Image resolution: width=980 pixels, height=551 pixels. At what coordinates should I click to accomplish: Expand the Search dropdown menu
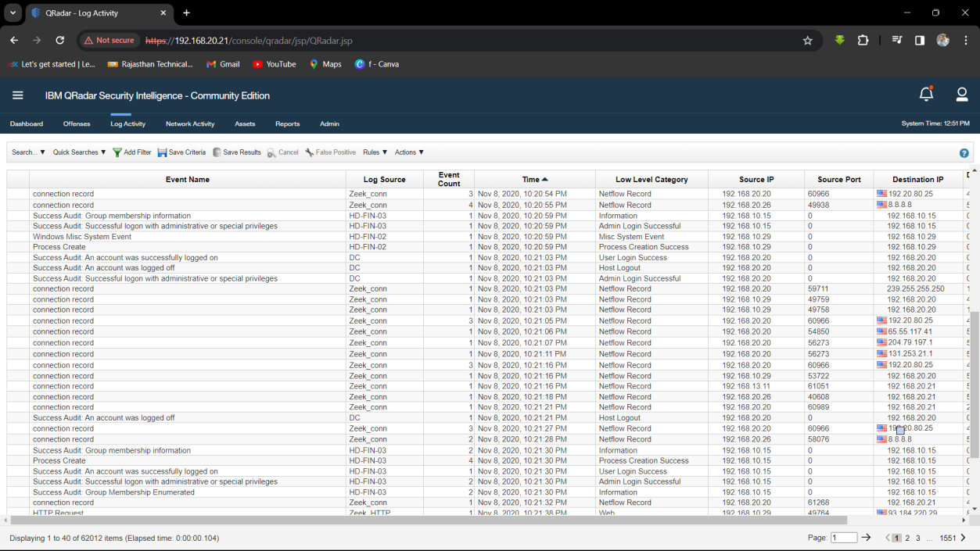[x=28, y=152]
